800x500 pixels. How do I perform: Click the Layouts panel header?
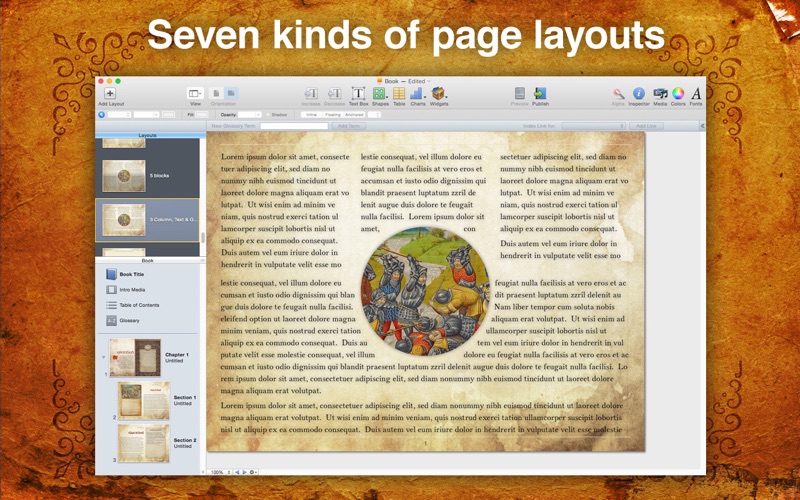tap(147, 135)
